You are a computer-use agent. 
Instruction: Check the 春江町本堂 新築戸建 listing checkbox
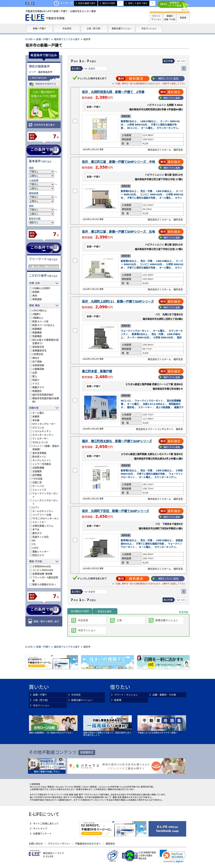pos(75,400)
